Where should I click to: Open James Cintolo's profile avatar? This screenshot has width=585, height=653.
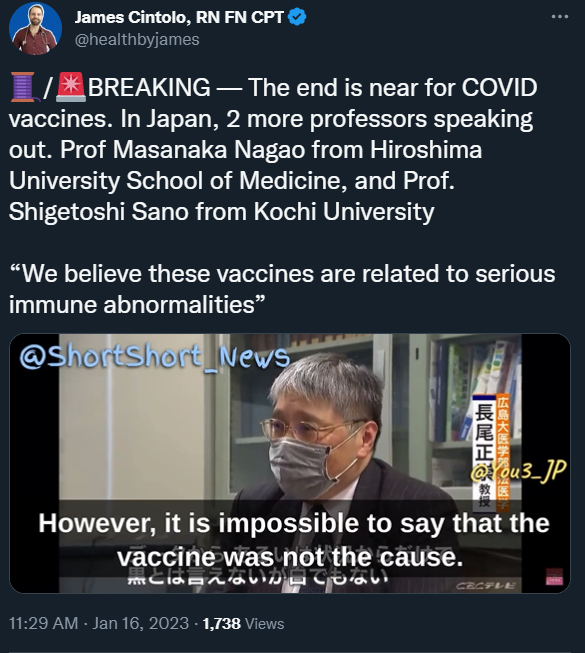(35, 29)
